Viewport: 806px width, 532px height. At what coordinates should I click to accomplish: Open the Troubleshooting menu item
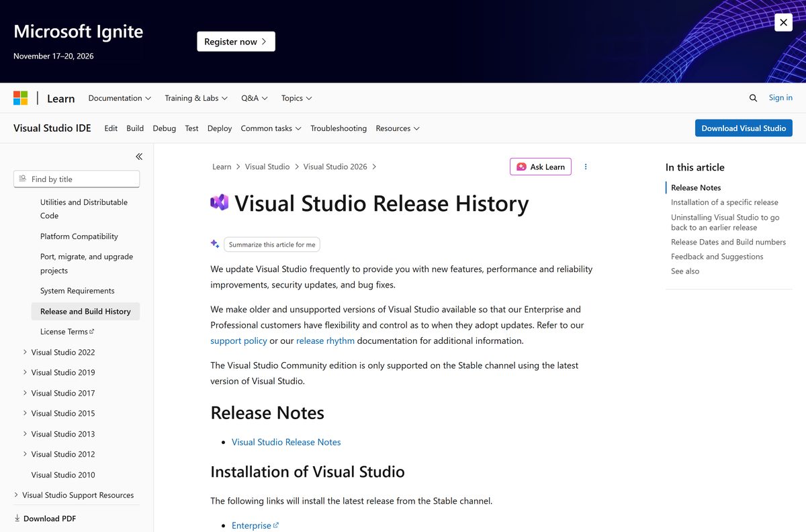coord(339,128)
